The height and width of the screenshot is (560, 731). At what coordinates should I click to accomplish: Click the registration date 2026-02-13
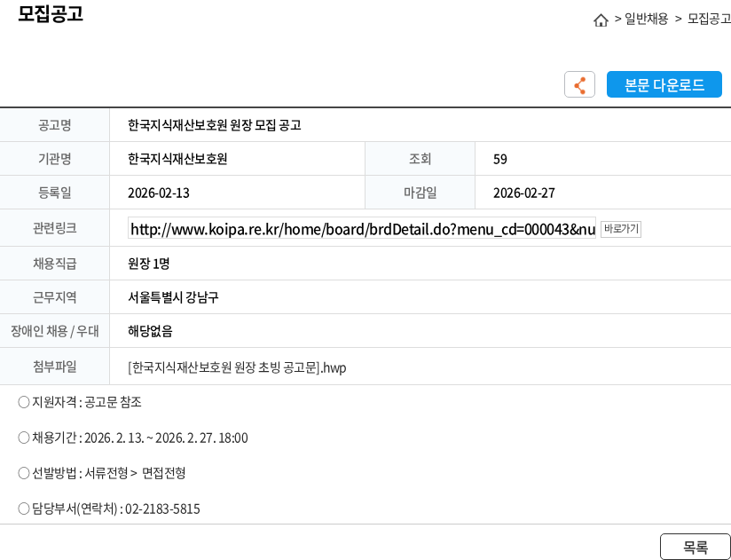click(159, 193)
